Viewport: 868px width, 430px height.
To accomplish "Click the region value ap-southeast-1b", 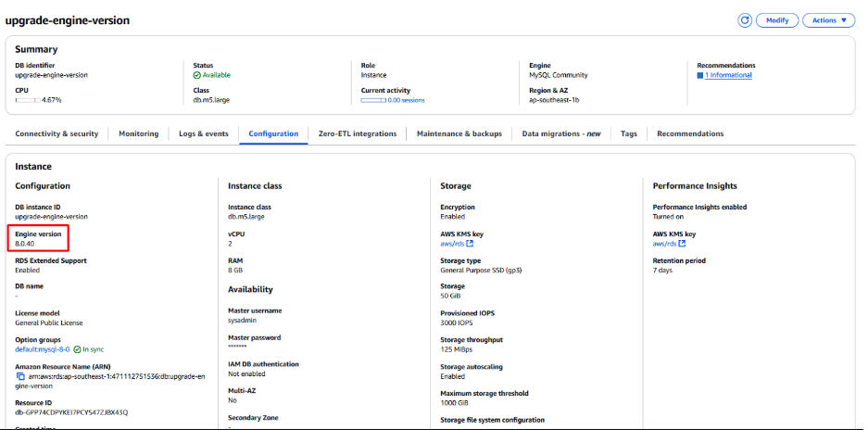I will pyautogui.click(x=554, y=100).
